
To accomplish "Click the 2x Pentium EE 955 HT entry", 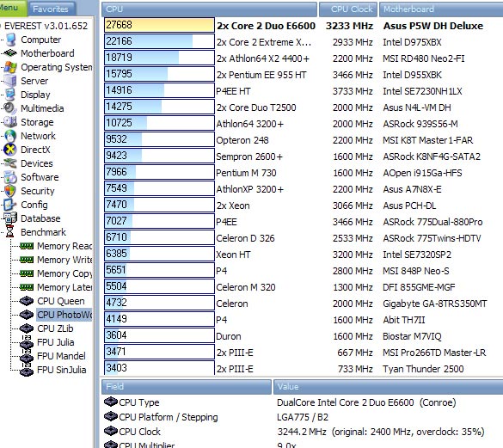I will click(261, 75).
